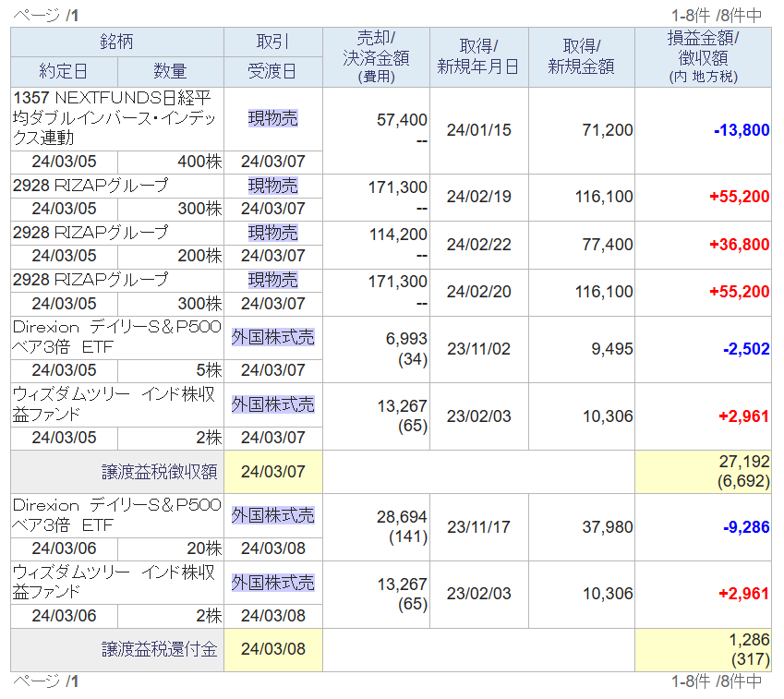Click the 24/03/07 tax collection date cell
This screenshot has width=784, height=699.
pyautogui.click(x=273, y=472)
